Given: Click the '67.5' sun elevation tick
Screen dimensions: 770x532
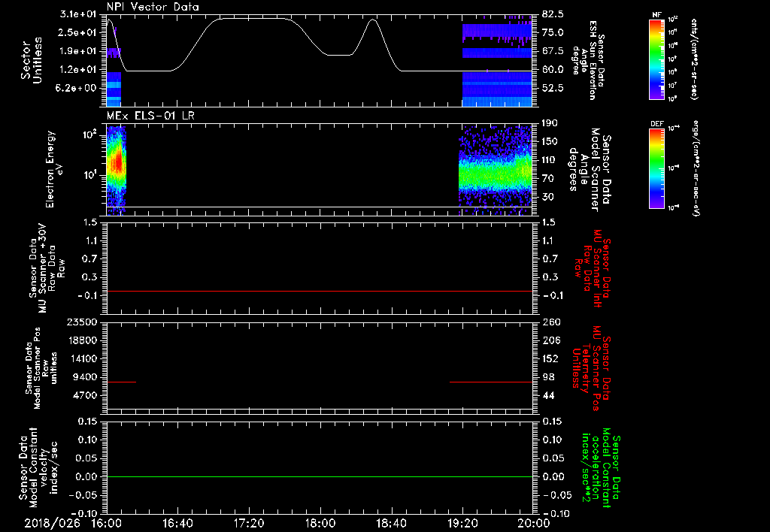Looking at the screenshot, I should pyautogui.click(x=553, y=51).
